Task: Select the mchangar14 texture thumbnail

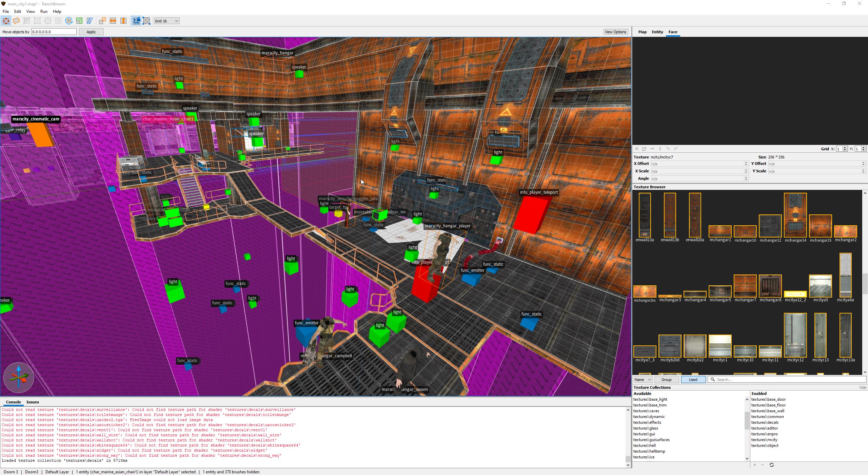Action: pyautogui.click(x=795, y=215)
